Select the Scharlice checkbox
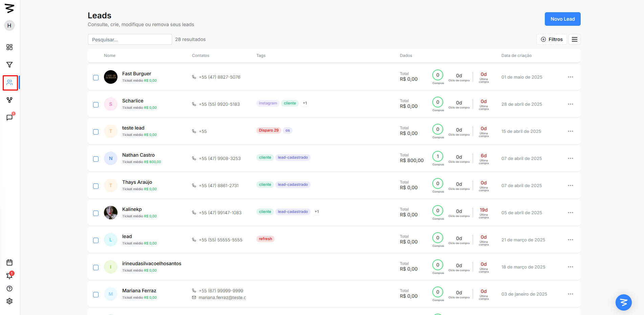The image size is (644, 315). tap(96, 105)
